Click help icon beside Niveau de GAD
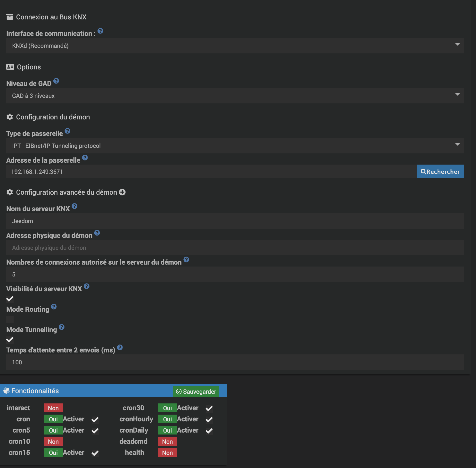The image size is (476, 468). click(56, 81)
